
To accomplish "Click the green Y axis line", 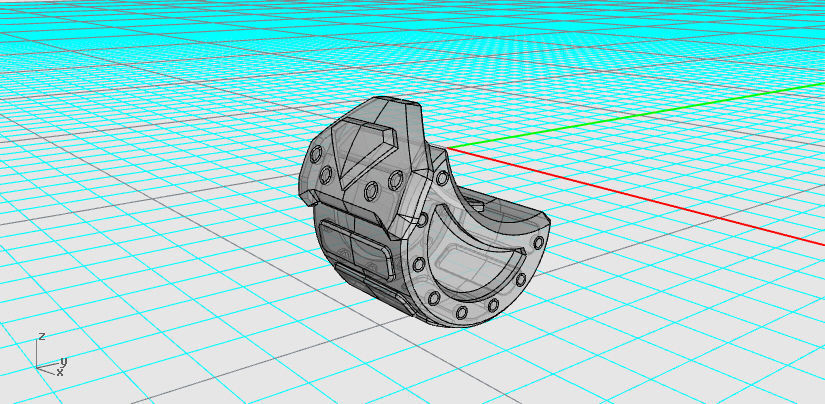I will pos(636,115).
